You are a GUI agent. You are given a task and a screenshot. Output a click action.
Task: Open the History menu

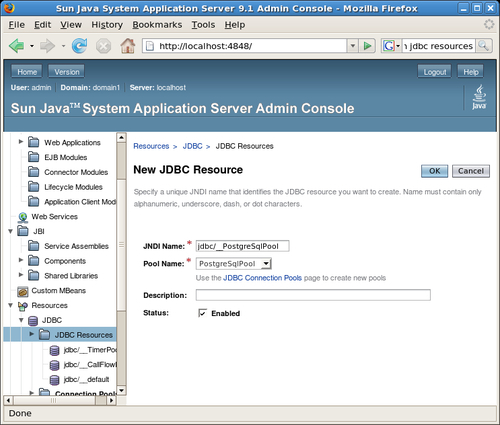click(x=107, y=25)
